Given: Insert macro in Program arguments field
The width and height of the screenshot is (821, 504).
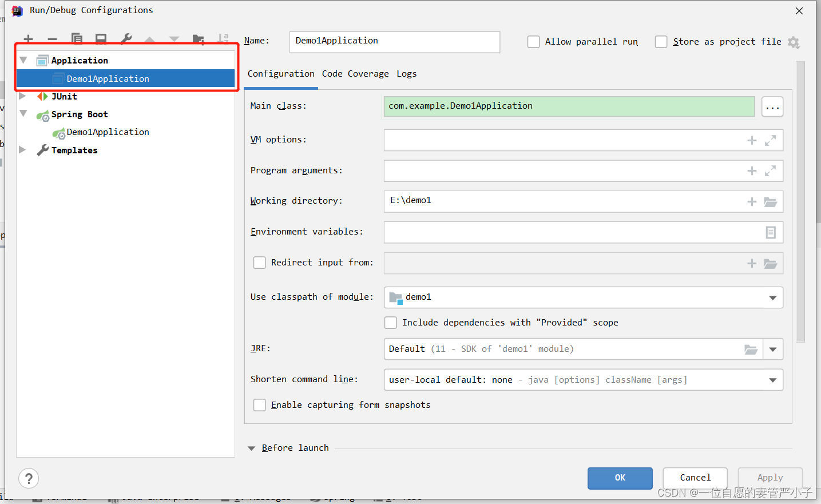Looking at the screenshot, I should (752, 171).
